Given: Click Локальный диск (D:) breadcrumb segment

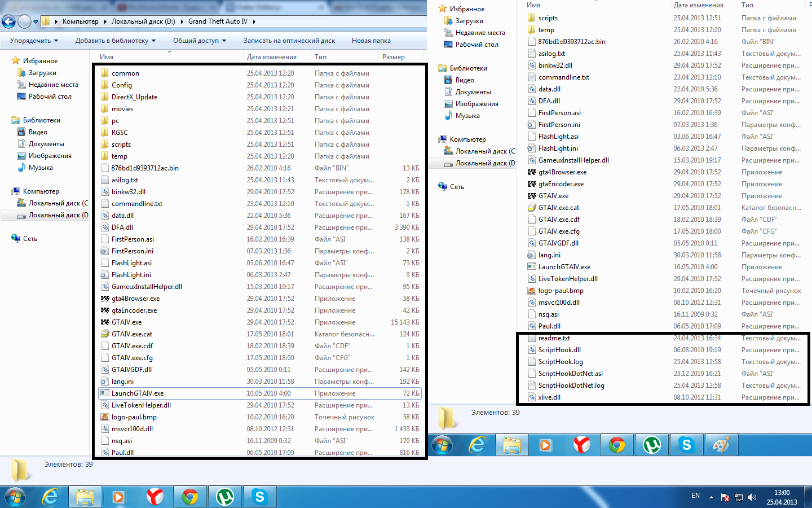Looking at the screenshot, I should [143, 21].
